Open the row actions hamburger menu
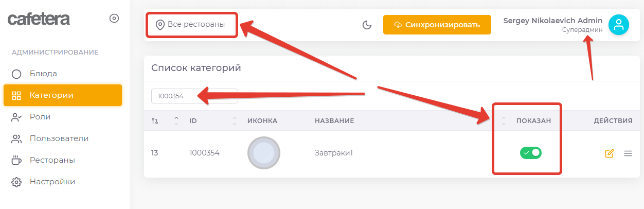This screenshot has width=644, height=209. pyautogui.click(x=628, y=153)
